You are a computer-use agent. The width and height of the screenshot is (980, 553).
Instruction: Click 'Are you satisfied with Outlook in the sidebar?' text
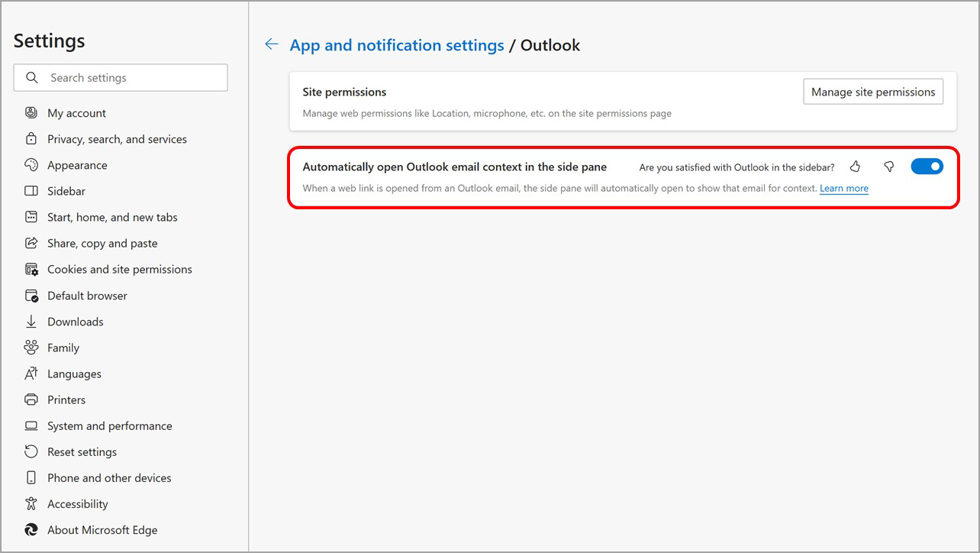coord(737,167)
